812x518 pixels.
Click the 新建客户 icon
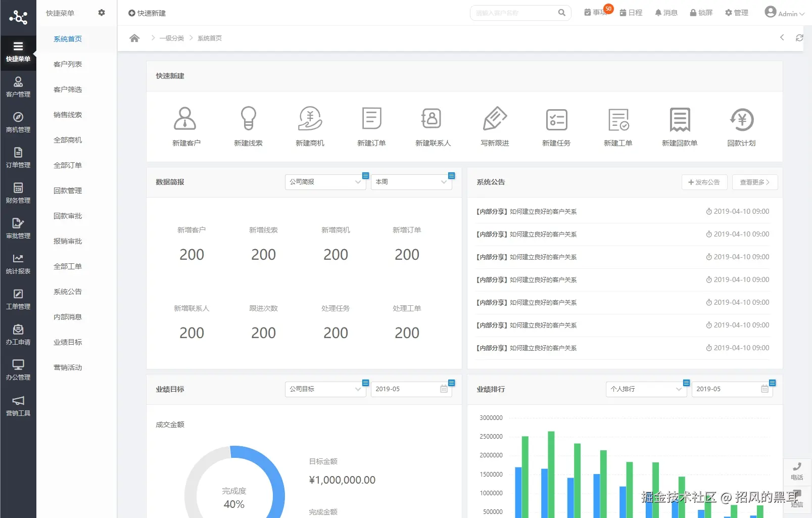click(185, 119)
